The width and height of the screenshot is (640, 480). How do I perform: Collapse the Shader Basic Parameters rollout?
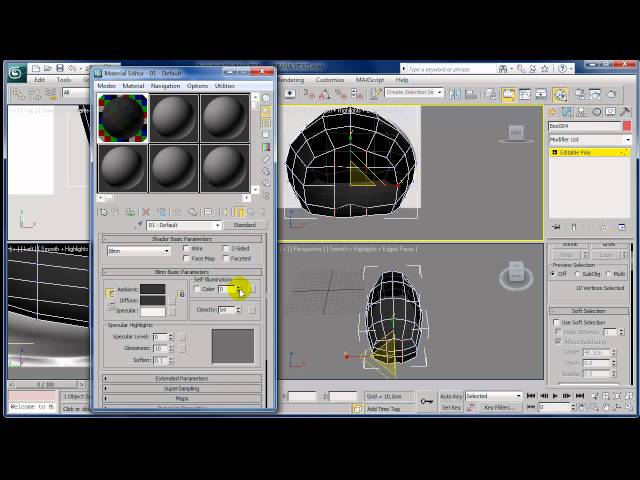(x=182, y=239)
